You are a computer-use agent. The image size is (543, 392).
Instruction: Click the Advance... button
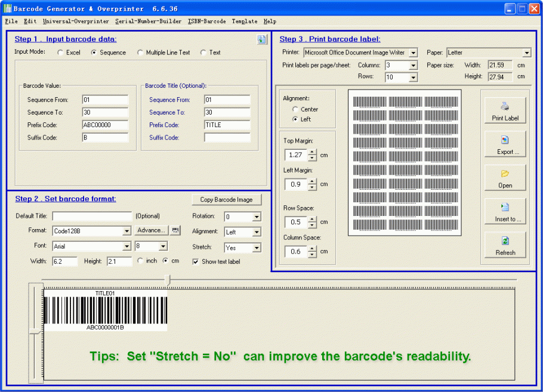tap(151, 230)
